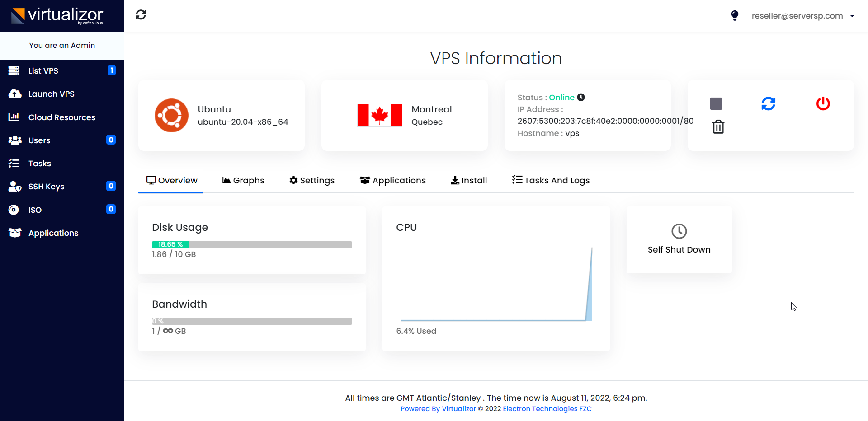Image resolution: width=868 pixels, height=421 pixels.
Task: Click the List VPS count badge
Action: (x=112, y=70)
